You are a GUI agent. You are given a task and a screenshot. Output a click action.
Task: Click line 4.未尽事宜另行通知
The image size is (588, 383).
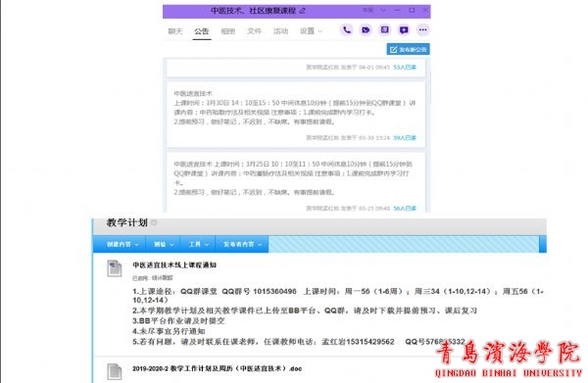[x=169, y=331]
